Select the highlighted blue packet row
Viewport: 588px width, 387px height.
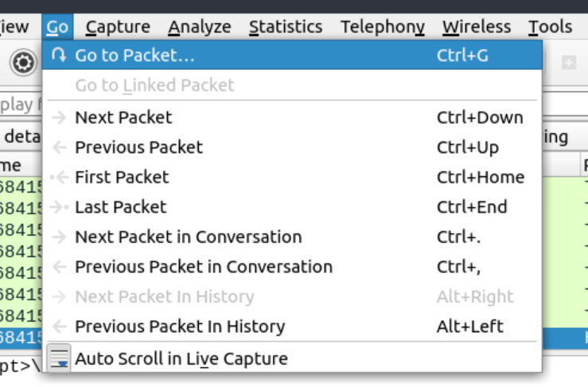[x=20, y=338]
